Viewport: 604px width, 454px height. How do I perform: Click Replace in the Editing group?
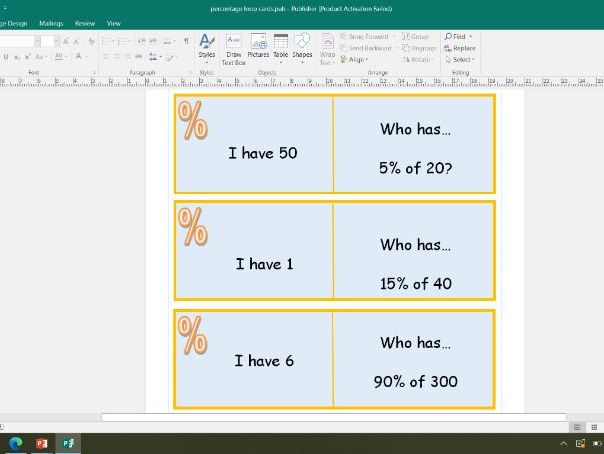tap(460, 48)
